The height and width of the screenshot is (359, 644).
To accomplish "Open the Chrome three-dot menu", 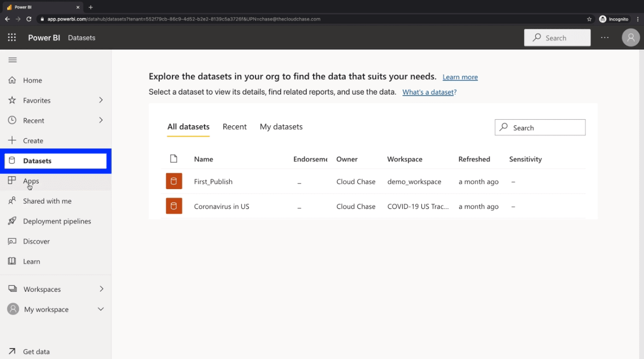I will coord(637,19).
